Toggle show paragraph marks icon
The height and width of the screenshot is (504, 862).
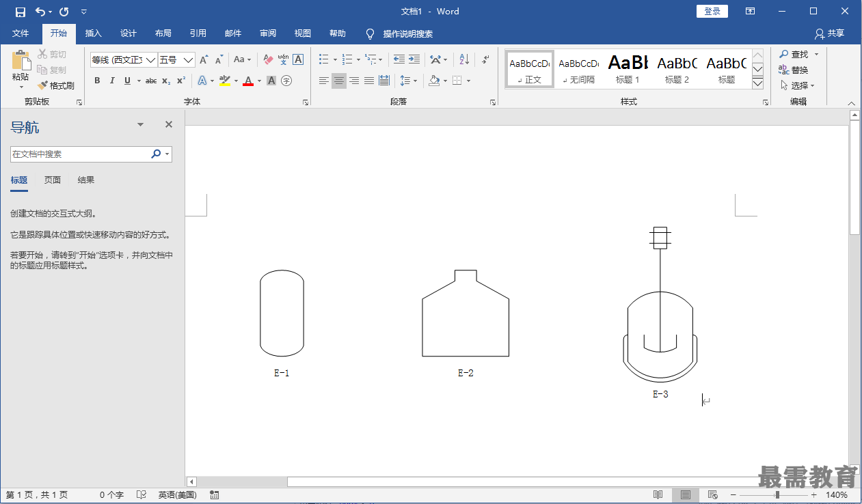click(485, 60)
